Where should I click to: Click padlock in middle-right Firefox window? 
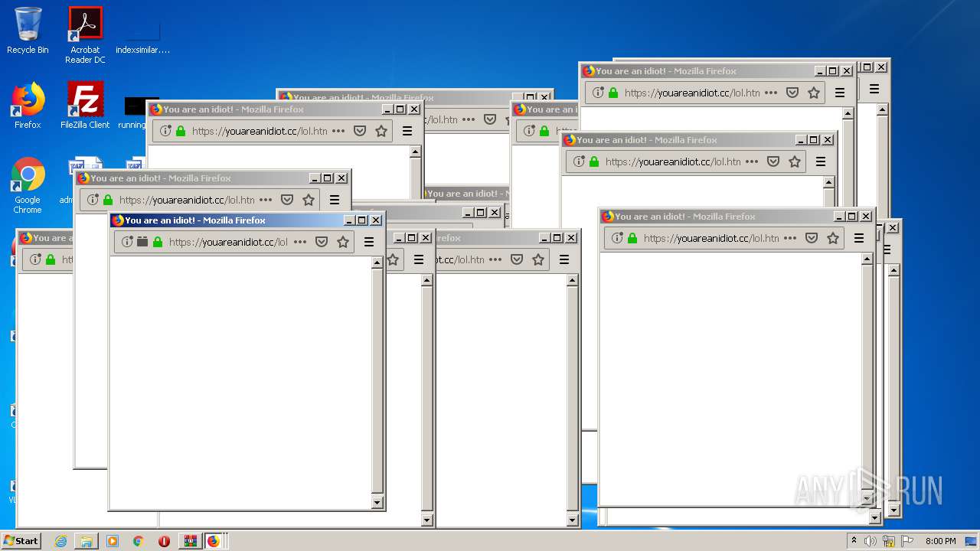(x=594, y=161)
